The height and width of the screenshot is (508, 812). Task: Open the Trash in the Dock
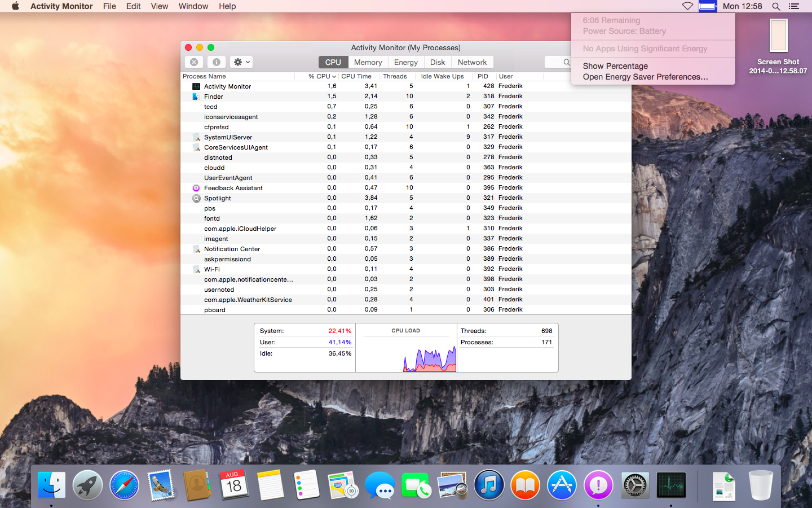pyautogui.click(x=761, y=485)
